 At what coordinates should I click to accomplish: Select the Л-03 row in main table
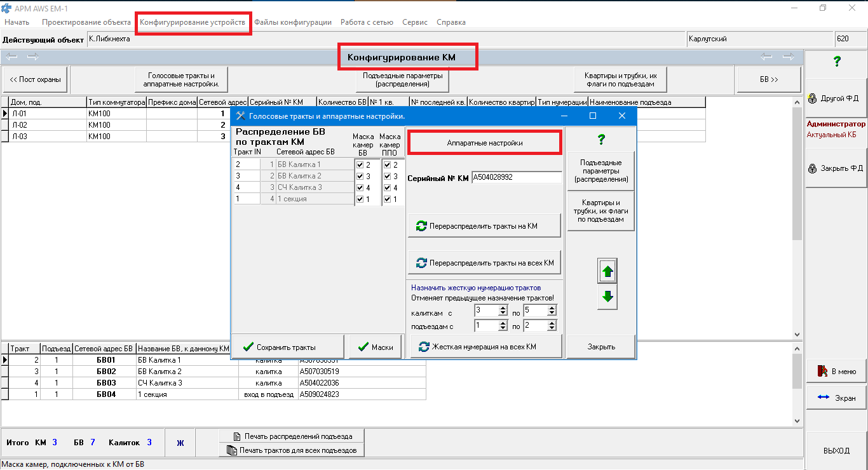[353, 137]
